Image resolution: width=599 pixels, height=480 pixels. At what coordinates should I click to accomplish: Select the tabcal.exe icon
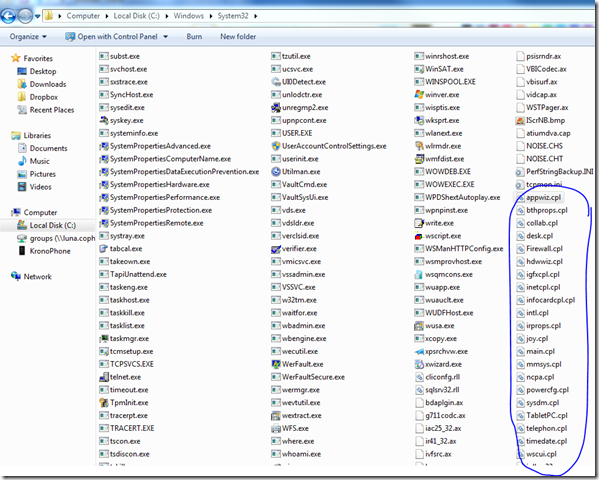[x=104, y=249]
